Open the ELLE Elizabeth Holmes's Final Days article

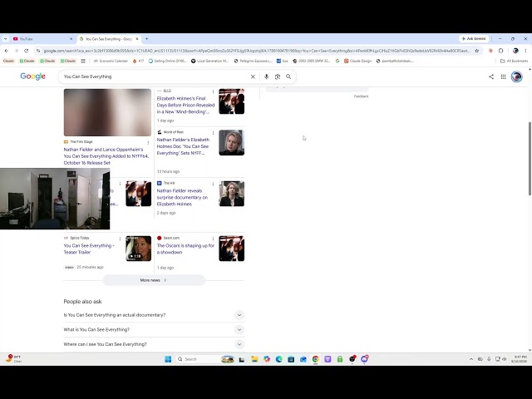pos(185,106)
